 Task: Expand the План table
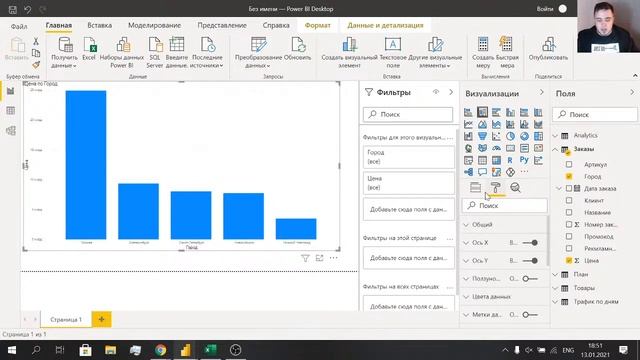click(555, 274)
